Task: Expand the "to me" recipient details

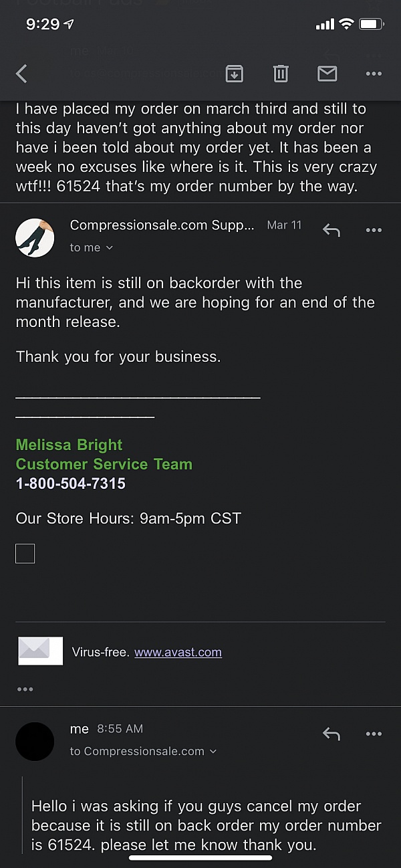Action: coord(92,247)
